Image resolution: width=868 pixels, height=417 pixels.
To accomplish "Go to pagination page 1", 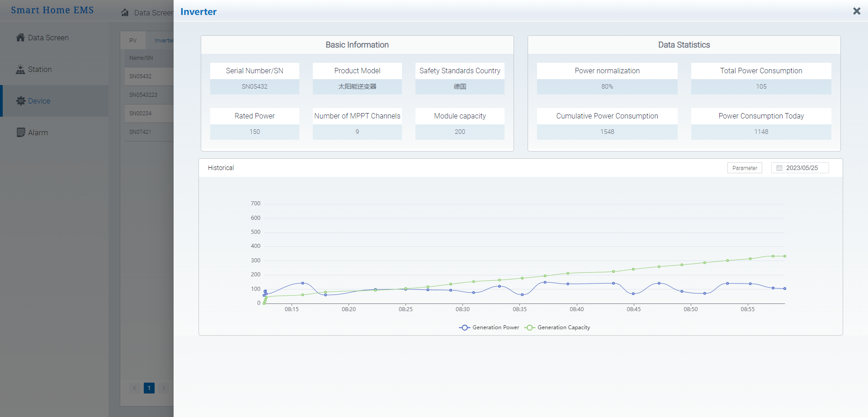I will click(x=149, y=388).
